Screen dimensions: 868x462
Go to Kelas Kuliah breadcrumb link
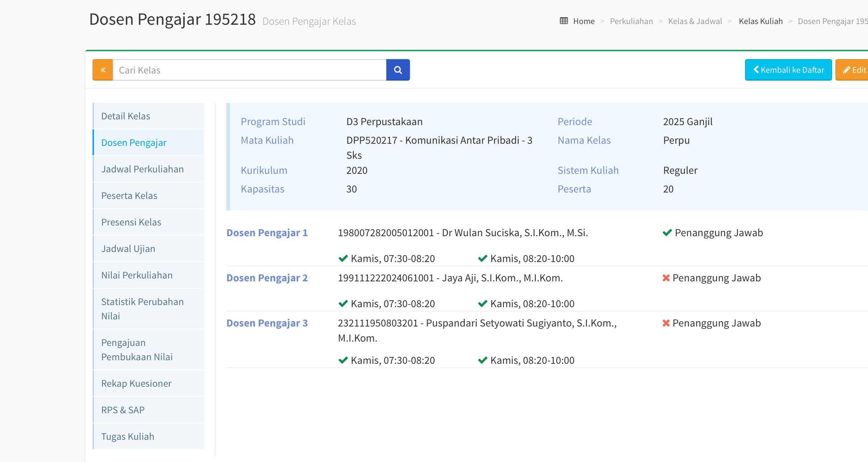coord(760,21)
